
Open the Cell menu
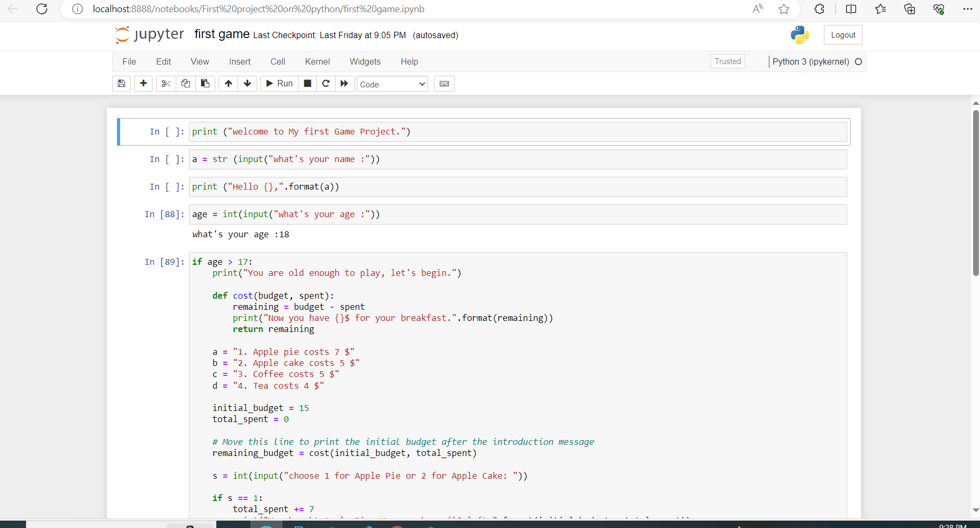point(278,62)
